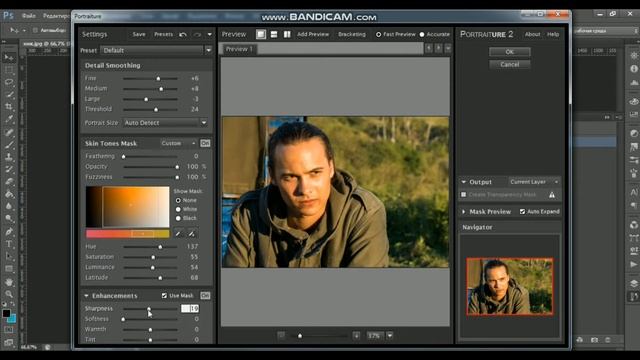Switch to vertical split preview layout
This screenshot has height=360, width=640.
(x=287, y=34)
